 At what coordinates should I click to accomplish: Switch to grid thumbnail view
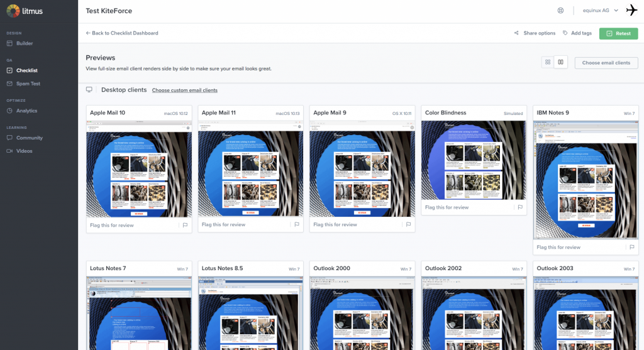point(548,62)
